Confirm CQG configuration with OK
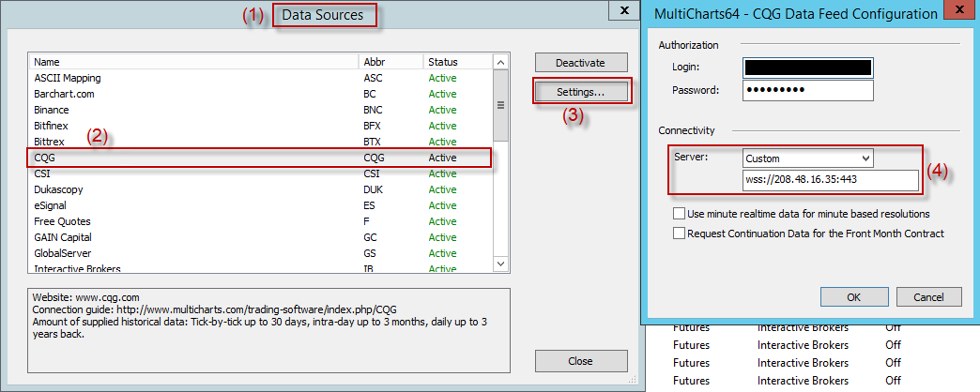 pos(854,297)
